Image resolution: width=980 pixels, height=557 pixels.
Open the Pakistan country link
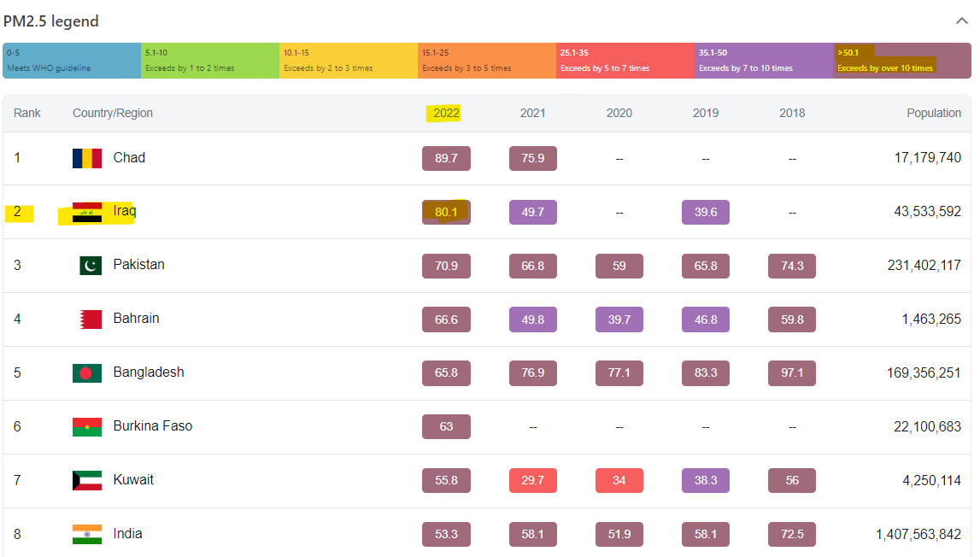(138, 265)
